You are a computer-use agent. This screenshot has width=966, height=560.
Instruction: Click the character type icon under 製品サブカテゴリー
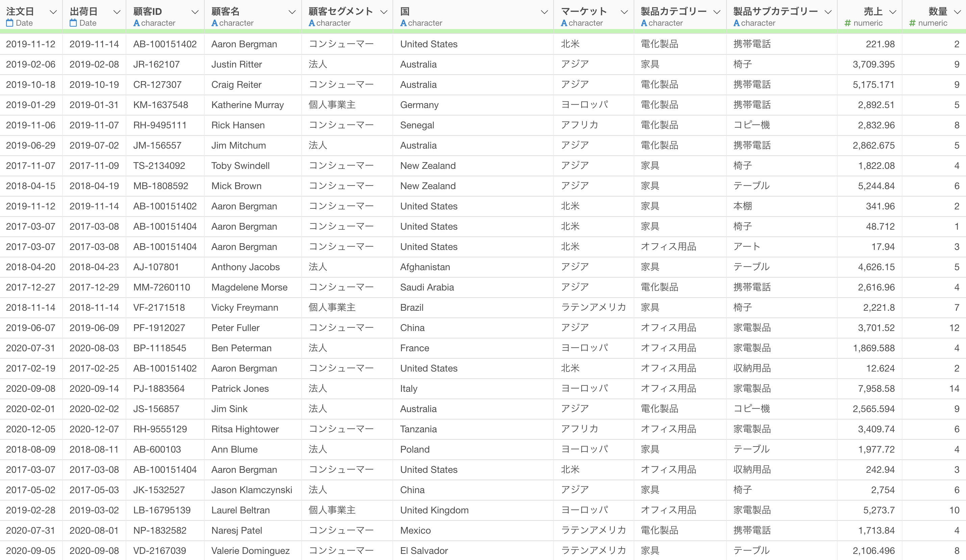point(737,23)
